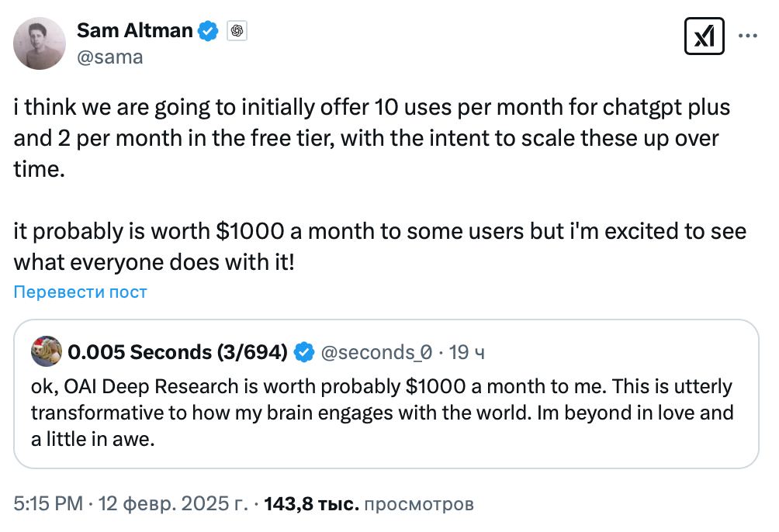Click the sentence "what everyone does with it!"
The image size is (779, 532).
click(154, 261)
